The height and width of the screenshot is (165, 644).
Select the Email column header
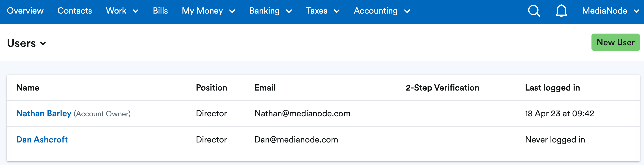pyautogui.click(x=265, y=88)
